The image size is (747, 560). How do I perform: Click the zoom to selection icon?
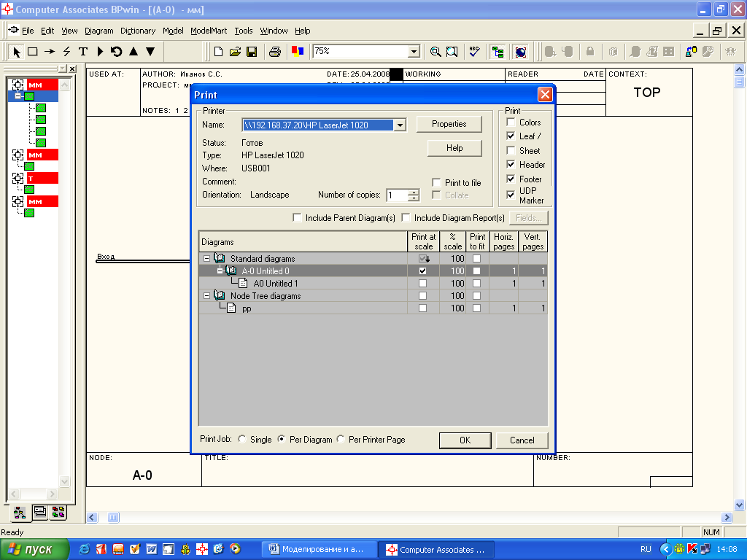pos(452,52)
